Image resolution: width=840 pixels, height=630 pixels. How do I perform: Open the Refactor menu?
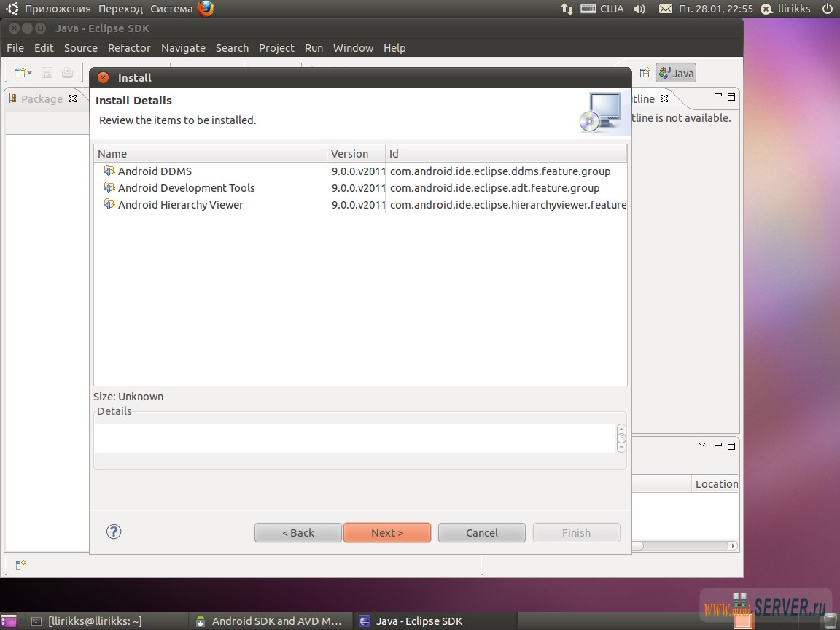point(129,47)
